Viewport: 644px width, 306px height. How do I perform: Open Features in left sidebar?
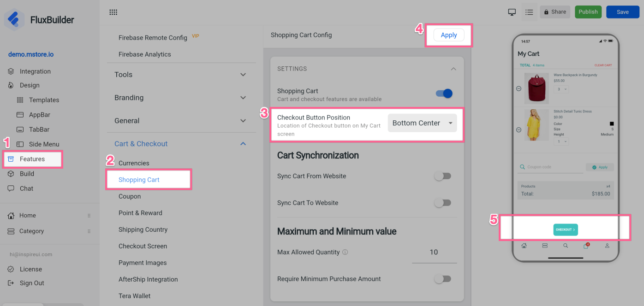[32, 159]
